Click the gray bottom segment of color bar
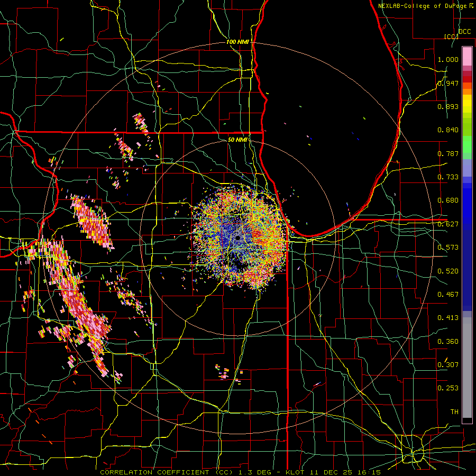476x476 pixels. pyautogui.click(x=467, y=368)
